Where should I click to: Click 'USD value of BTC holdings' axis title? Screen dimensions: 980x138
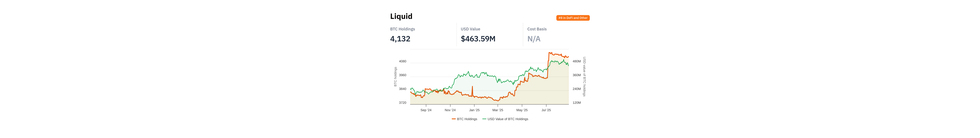584,77
